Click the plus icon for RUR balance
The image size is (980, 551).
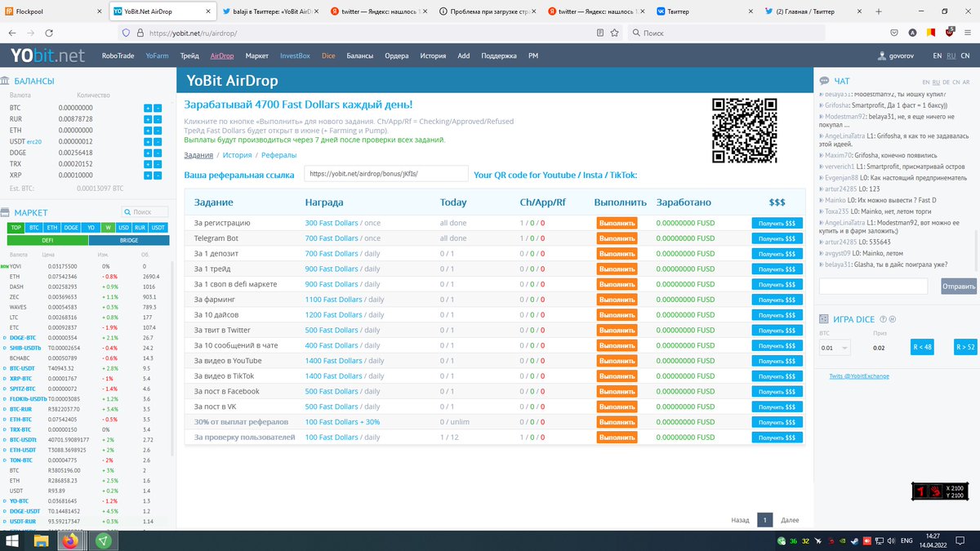(148, 119)
